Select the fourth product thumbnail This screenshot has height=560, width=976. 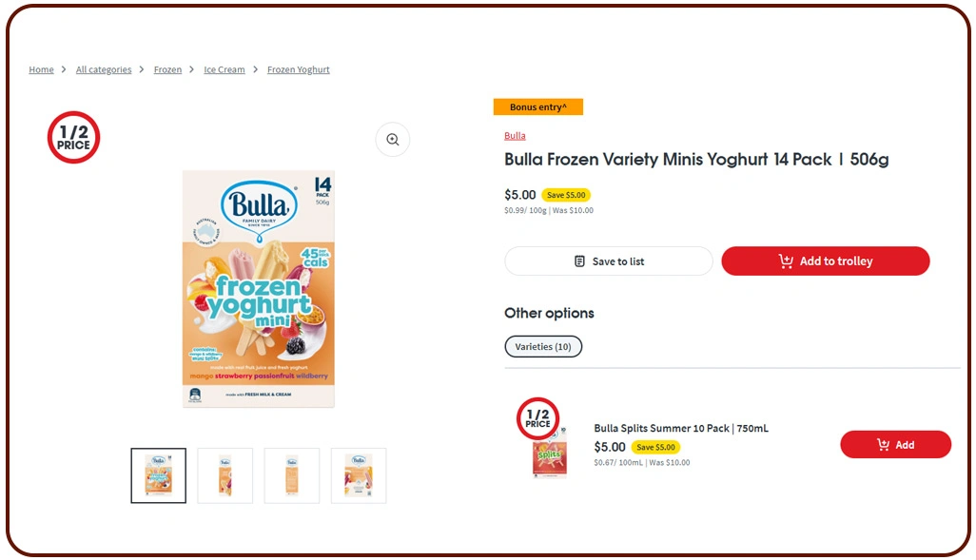coord(358,475)
